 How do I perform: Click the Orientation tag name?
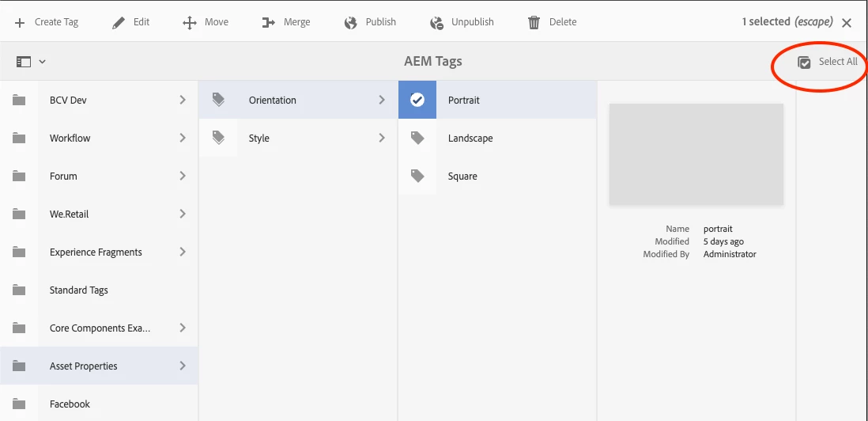click(273, 101)
